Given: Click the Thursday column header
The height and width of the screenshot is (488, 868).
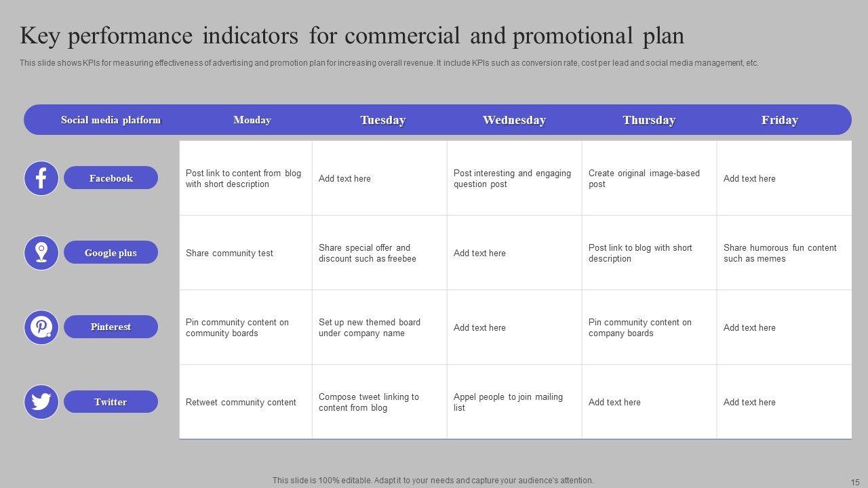Looking at the screenshot, I should 649,120.
